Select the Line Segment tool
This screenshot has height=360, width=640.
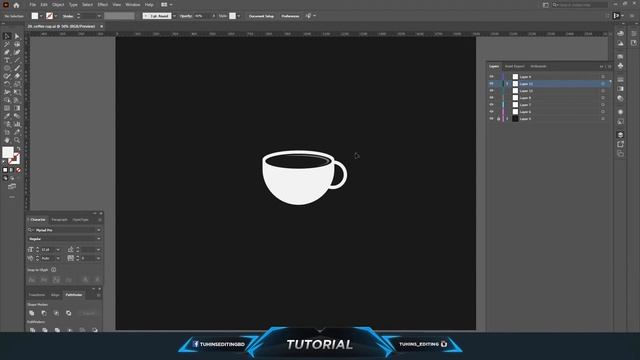(17, 60)
